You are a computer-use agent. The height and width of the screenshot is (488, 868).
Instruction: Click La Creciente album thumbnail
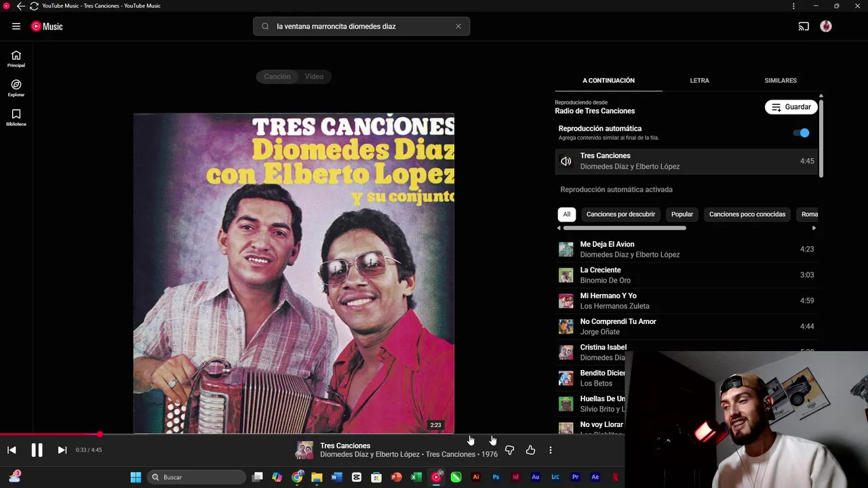tap(566, 275)
